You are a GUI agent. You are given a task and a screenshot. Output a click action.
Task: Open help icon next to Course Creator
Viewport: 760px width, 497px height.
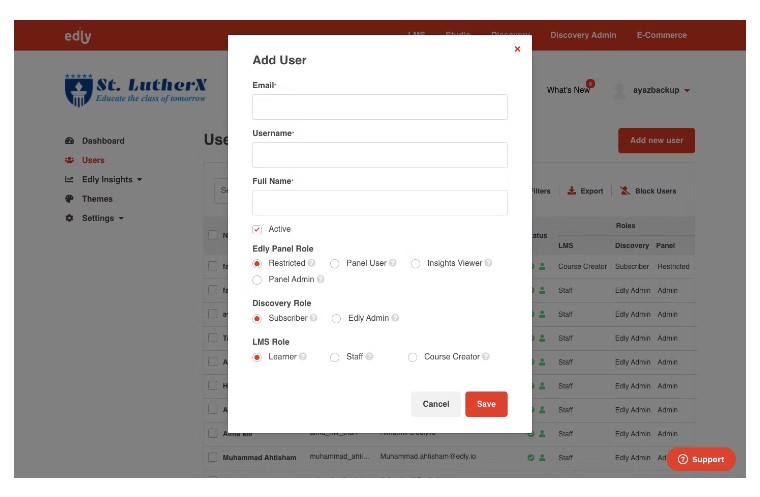tap(486, 356)
